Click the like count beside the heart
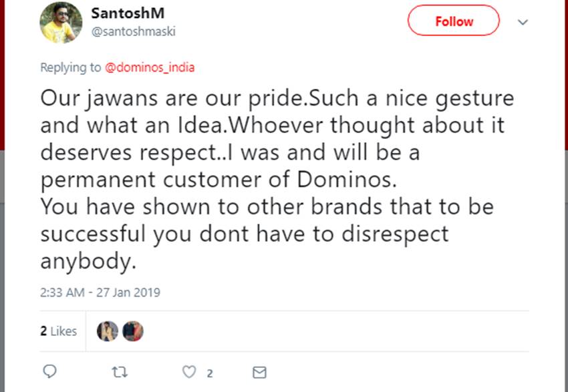 [x=209, y=373]
